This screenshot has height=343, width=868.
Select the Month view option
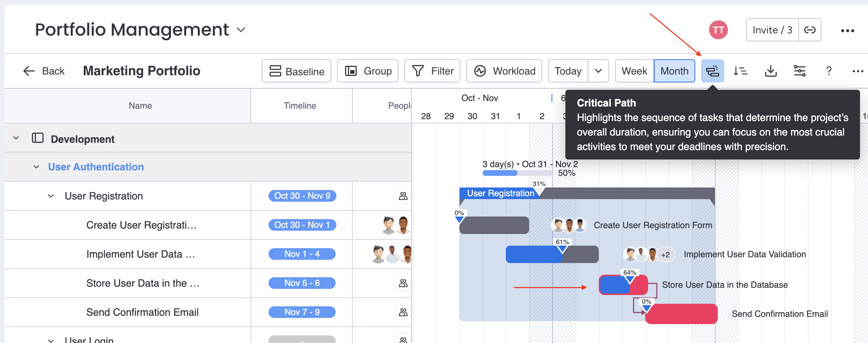tap(674, 71)
